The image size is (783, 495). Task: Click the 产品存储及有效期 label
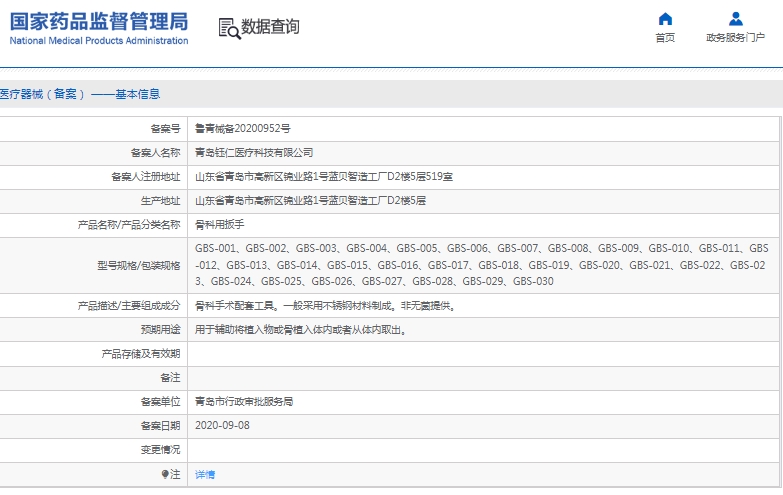click(x=141, y=354)
